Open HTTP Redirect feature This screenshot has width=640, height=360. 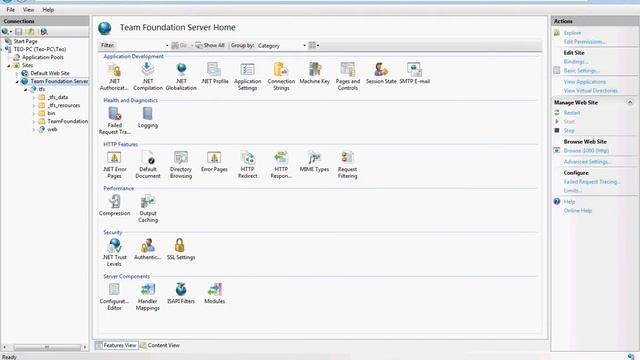click(247, 164)
